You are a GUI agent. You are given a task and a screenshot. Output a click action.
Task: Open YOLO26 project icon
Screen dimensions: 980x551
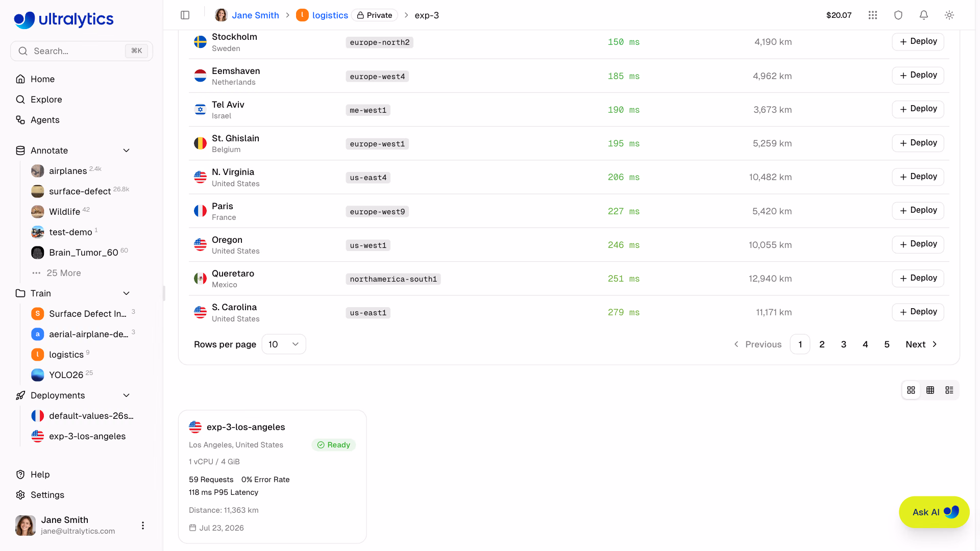37,375
